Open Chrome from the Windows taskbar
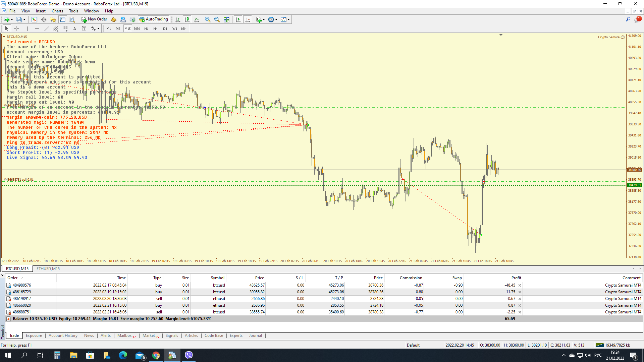Image resolution: width=644 pixels, height=362 pixels. coord(156,355)
